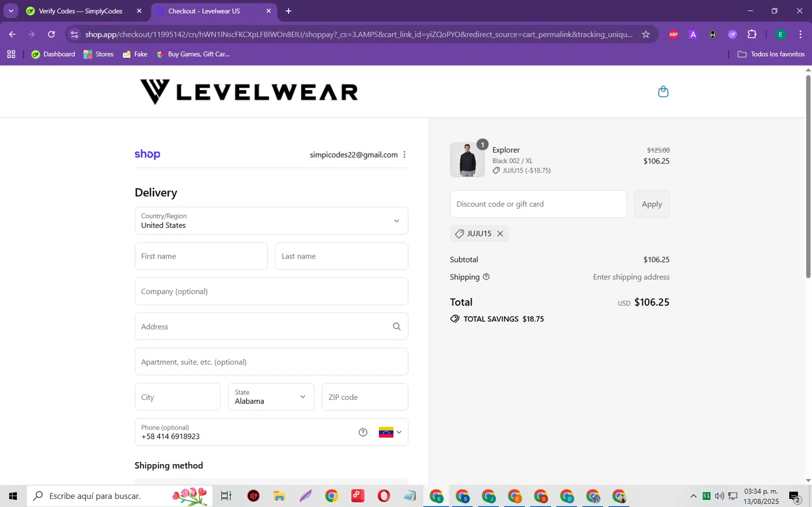Open the black W extension icon
The image size is (812, 507).
(712, 34)
